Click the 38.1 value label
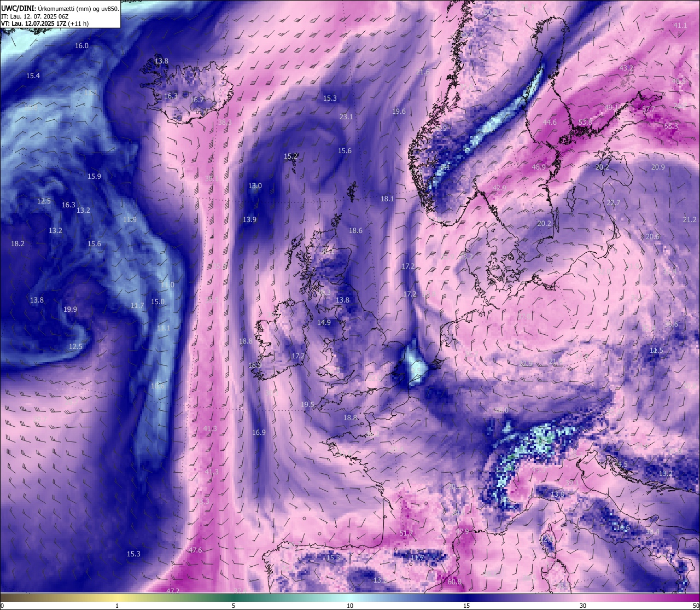Screen dimensions: 700x610 [x=211, y=179]
